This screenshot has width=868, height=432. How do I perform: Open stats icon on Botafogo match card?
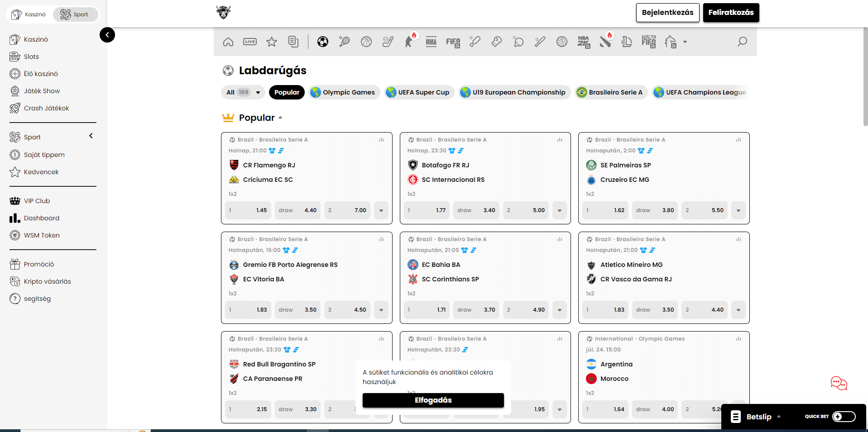(x=560, y=140)
